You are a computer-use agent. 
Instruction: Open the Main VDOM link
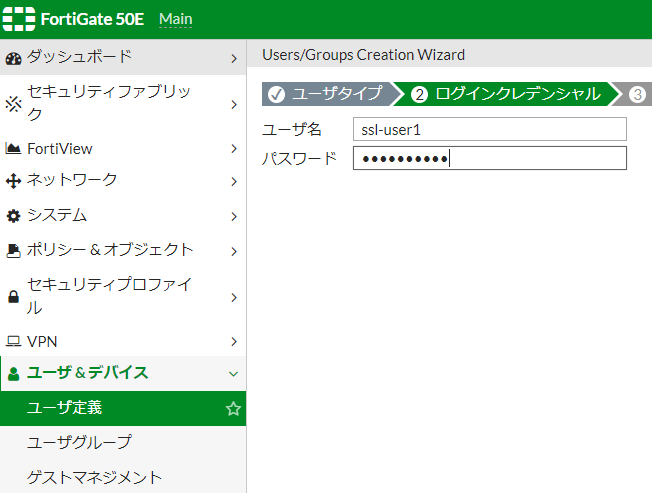click(175, 19)
